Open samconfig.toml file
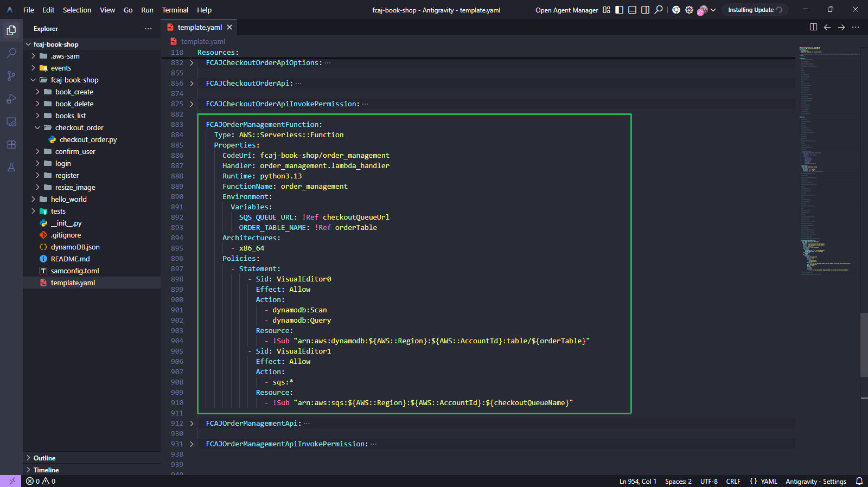Viewport: 868px width, 487px height. pos(92,271)
